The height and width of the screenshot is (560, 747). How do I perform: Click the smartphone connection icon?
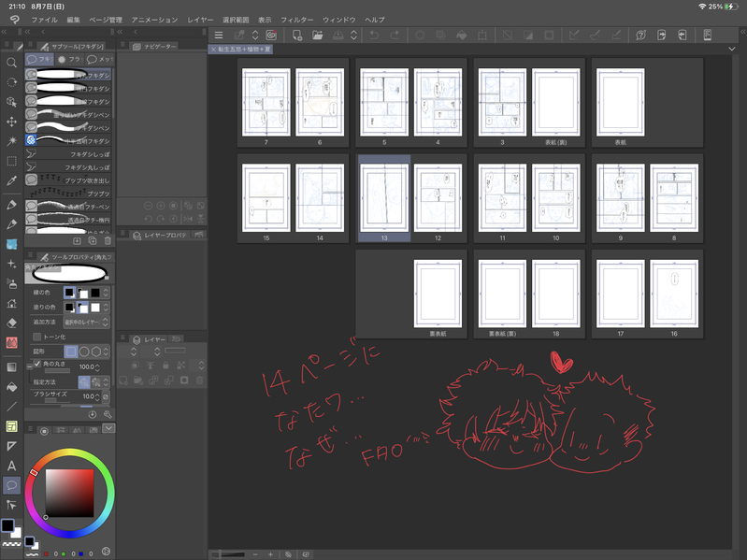click(708, 36)
